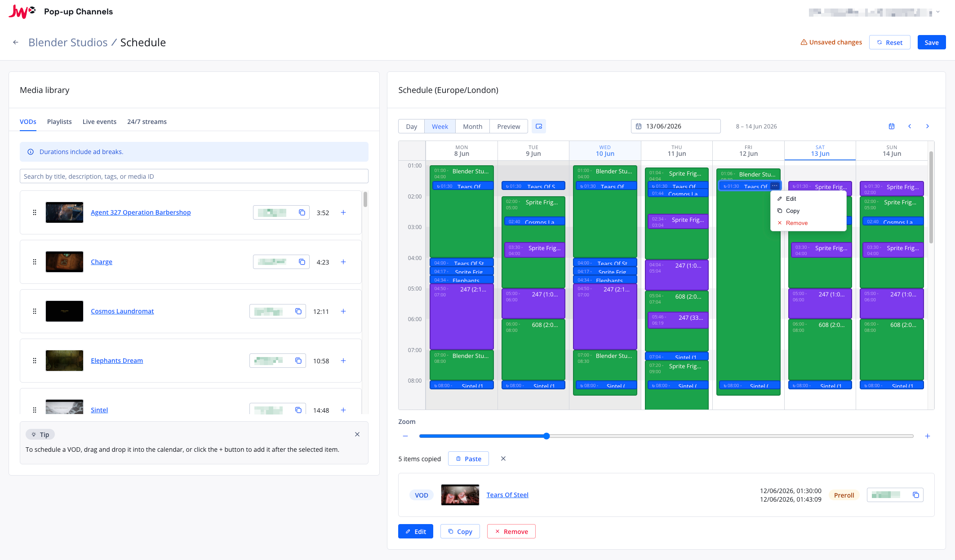
Task: Open the Cosmos Laundromat link
Action: pyautogui.click(x=122, y=311)
